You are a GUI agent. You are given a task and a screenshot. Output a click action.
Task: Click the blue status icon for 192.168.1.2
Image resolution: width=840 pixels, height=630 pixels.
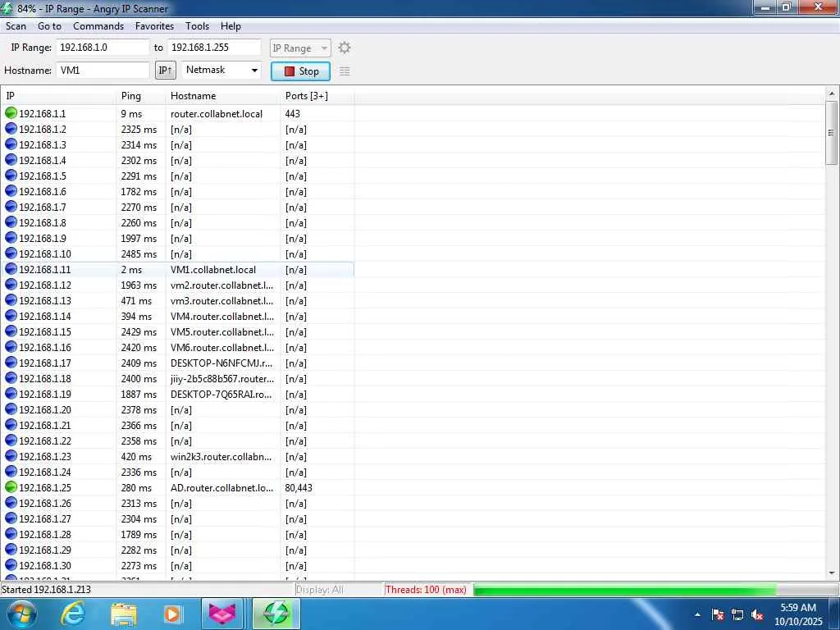click(x=11, y=129)
